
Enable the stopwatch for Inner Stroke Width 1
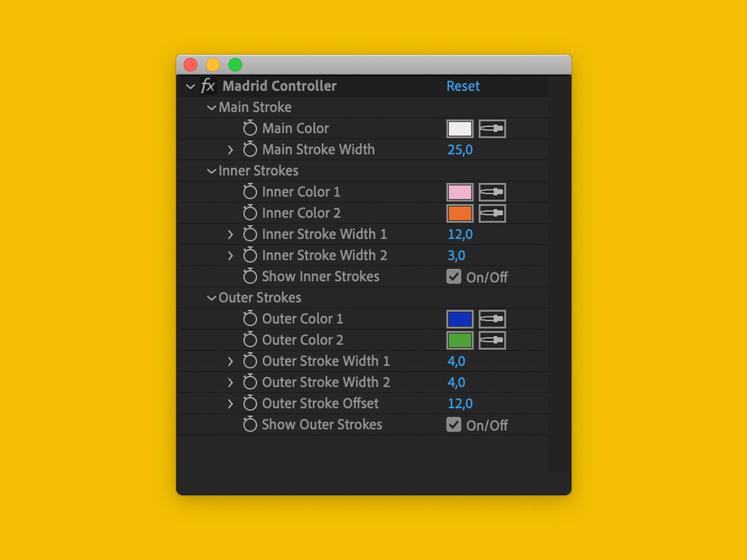point(249,234)
